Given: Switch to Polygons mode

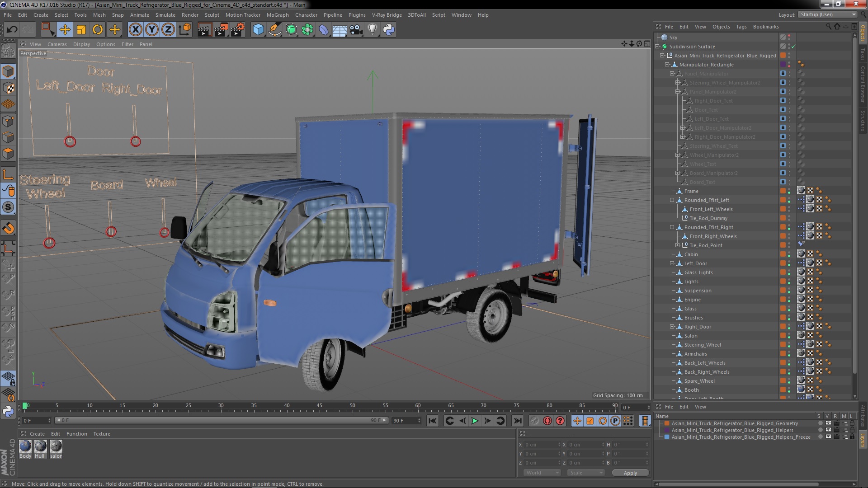Looking at the screenshot, I should point(8,154).
